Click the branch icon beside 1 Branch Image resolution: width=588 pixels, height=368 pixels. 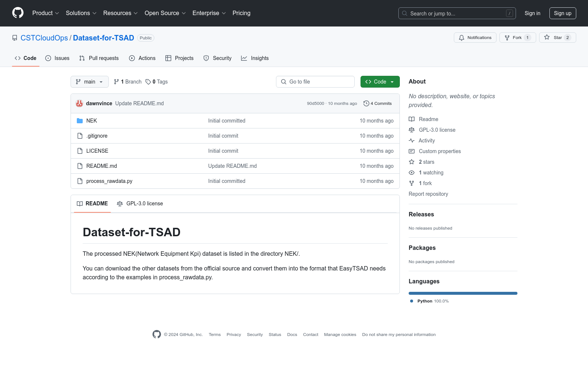[x=116, y=82]
